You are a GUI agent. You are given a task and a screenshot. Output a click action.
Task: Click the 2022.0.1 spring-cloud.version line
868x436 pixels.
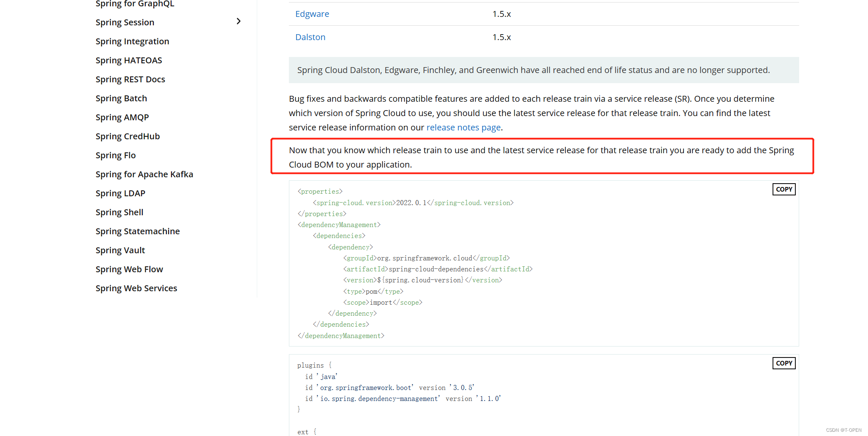tap(413, 203)
